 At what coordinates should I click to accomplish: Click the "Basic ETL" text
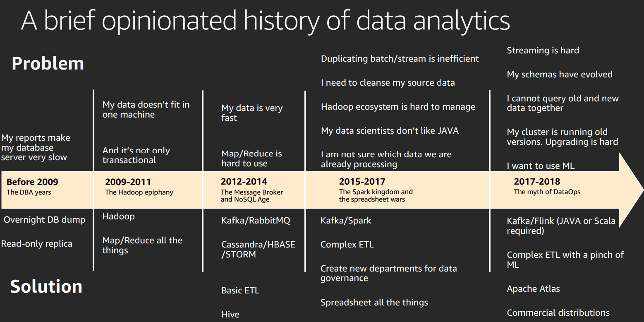(240, 291)
